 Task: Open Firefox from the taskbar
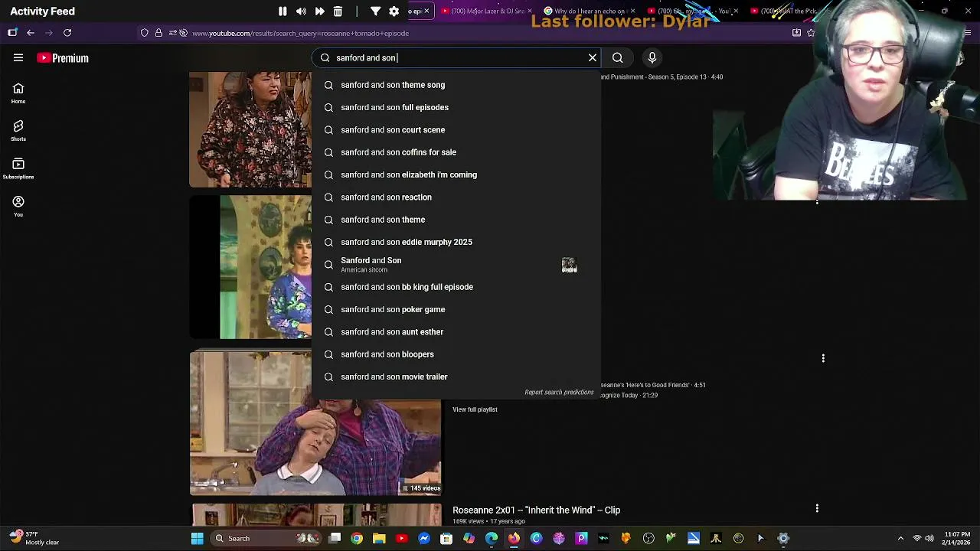[x=514, y=538]
